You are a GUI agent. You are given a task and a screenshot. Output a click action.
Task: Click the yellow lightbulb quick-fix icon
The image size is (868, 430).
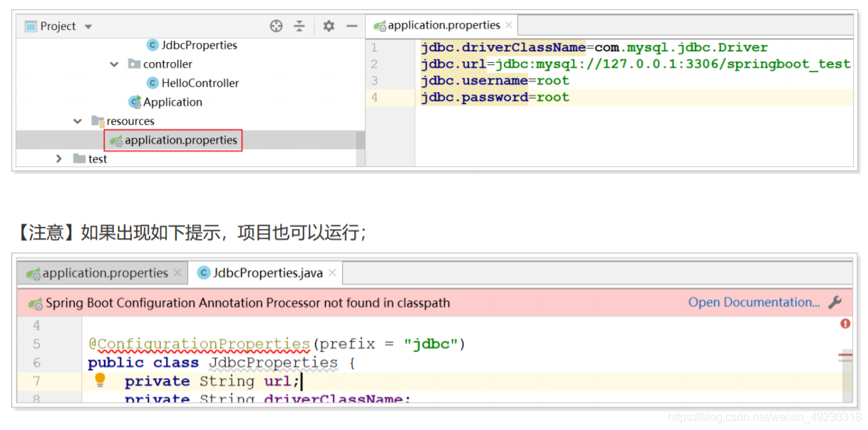[100, 380]
